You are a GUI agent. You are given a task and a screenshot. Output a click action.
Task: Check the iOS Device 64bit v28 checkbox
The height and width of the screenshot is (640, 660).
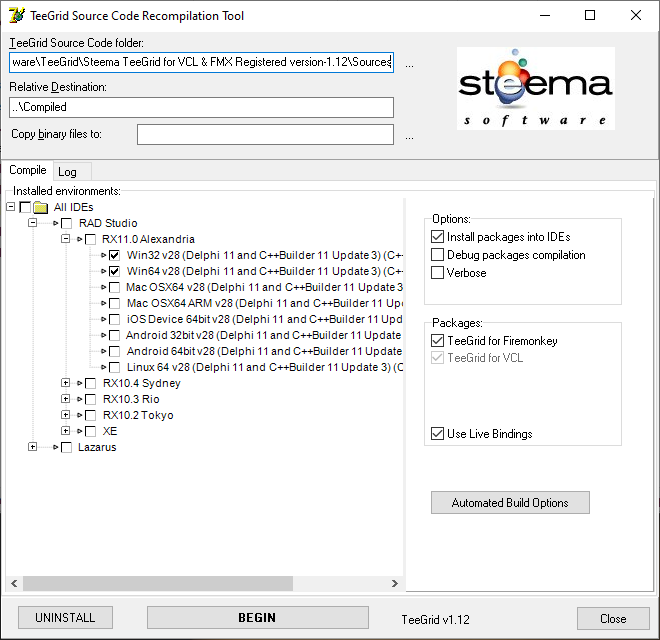tap(114, 319)
